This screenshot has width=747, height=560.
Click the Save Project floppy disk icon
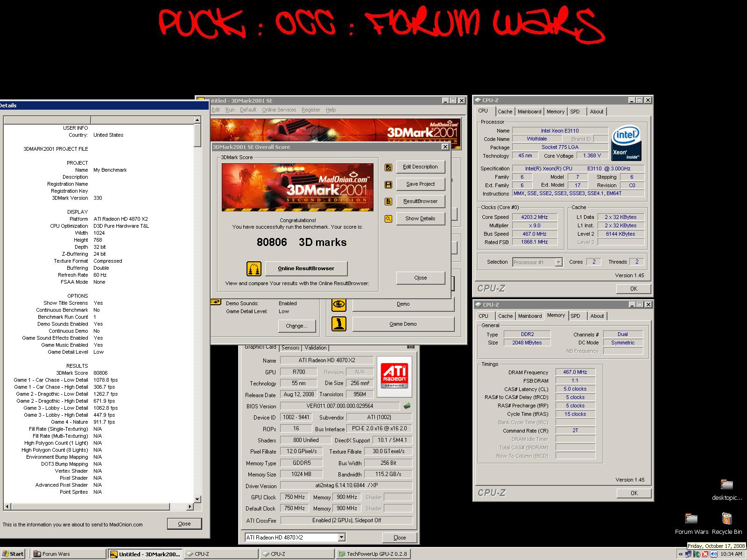tap(388, 185)
